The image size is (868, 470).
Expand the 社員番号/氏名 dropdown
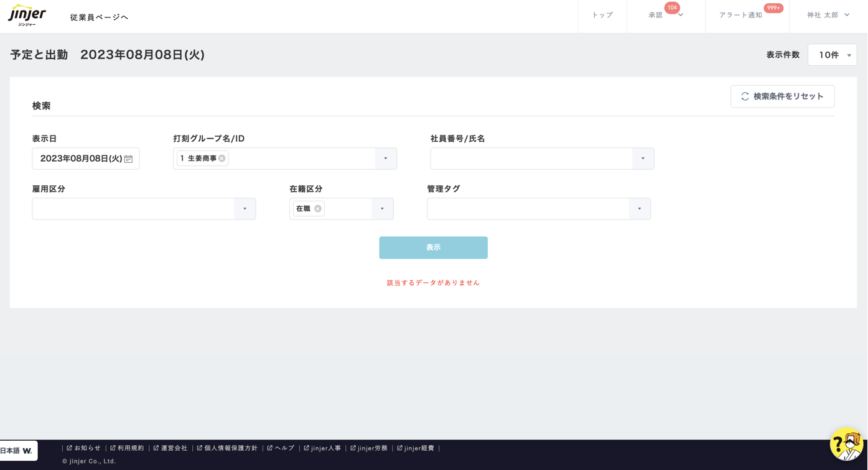tap(643, 159)
